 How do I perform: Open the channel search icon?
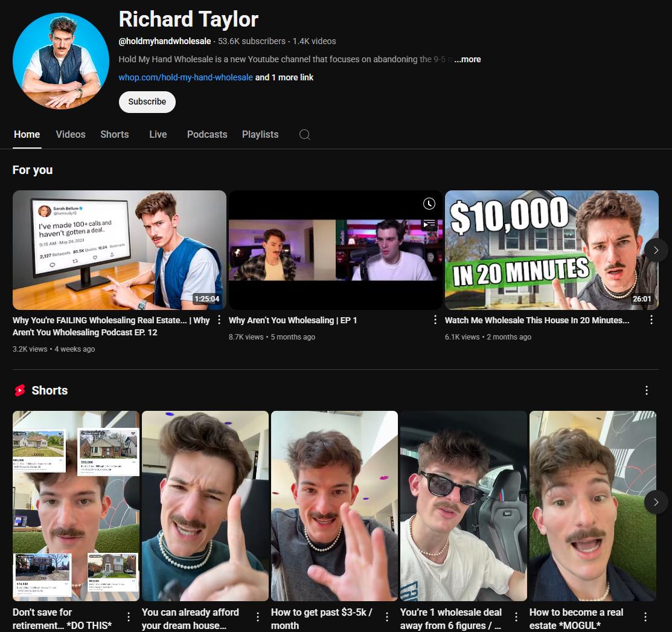coord(304,134)
